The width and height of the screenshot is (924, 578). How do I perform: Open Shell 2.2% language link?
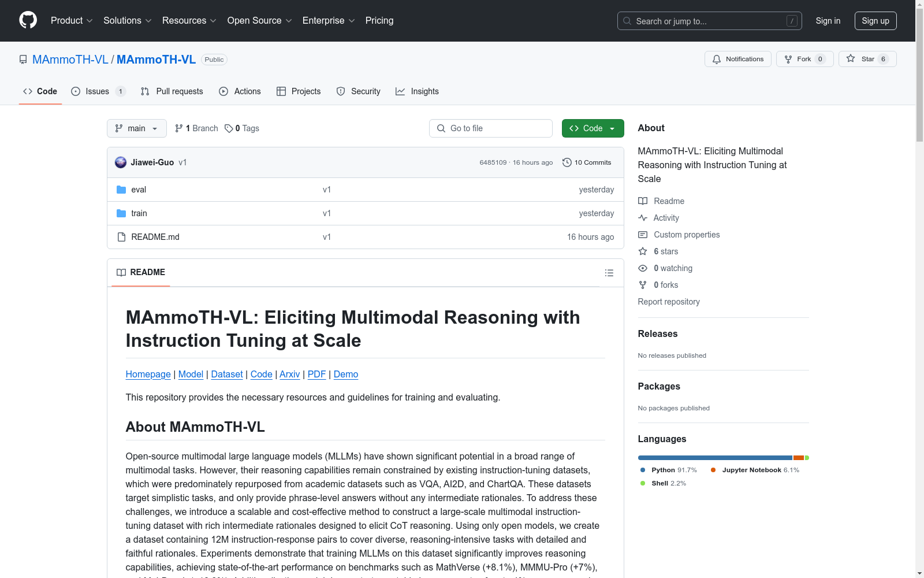(664, 483)
